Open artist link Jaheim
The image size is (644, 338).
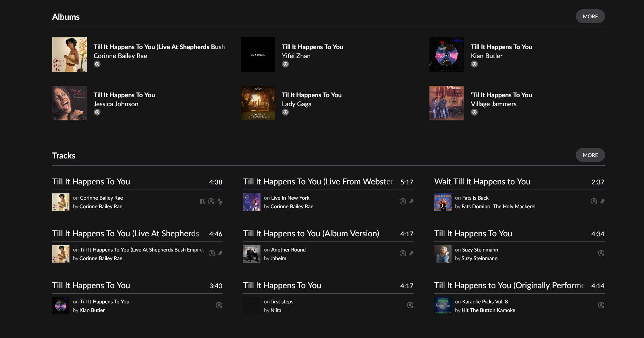278,258
